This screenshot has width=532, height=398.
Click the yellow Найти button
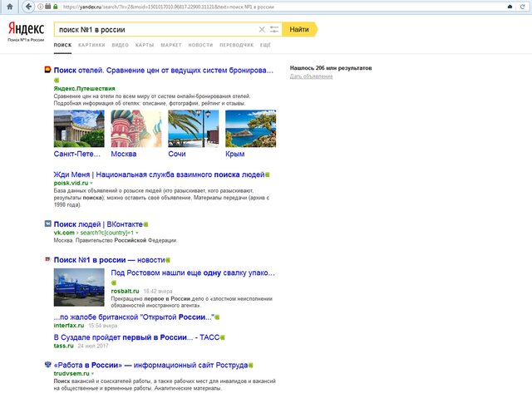tap(299, 29)
